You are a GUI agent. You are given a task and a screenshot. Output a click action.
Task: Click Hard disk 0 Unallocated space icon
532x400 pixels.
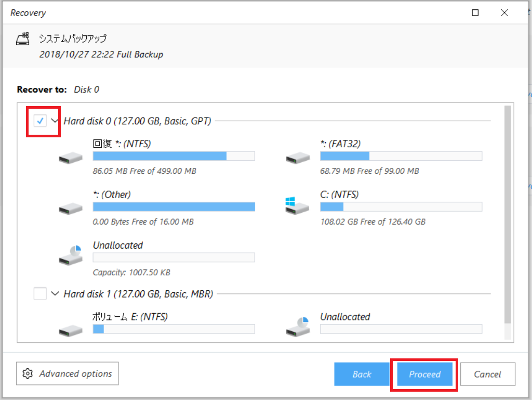(x=71, y=255)
